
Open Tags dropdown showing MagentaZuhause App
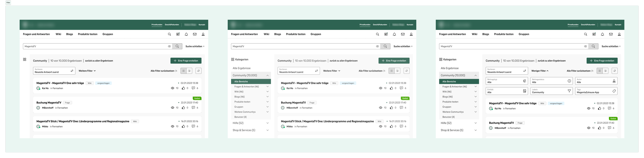tap(596, 91)
